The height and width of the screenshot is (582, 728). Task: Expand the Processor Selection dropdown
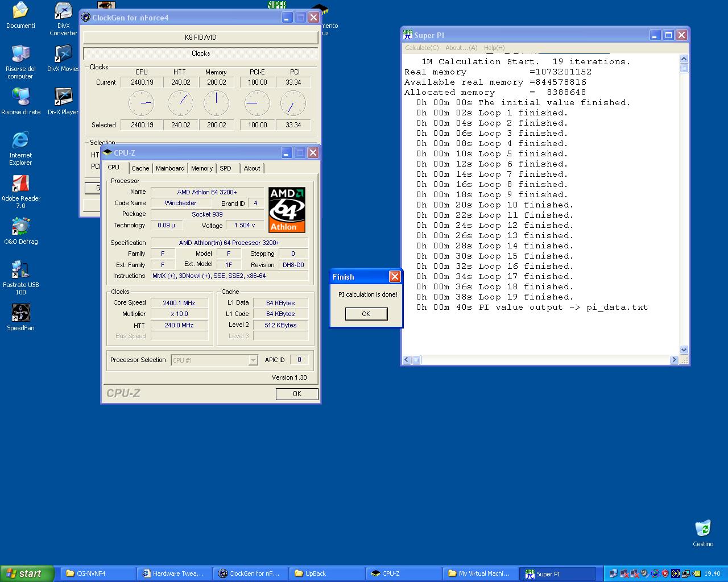pos(253,360)
